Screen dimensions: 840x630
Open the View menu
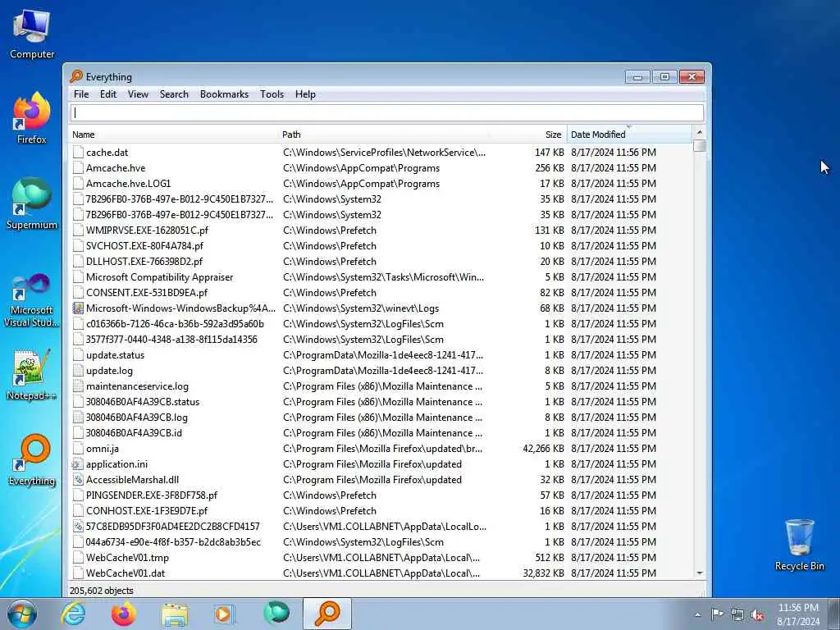[x=138, y=94]
